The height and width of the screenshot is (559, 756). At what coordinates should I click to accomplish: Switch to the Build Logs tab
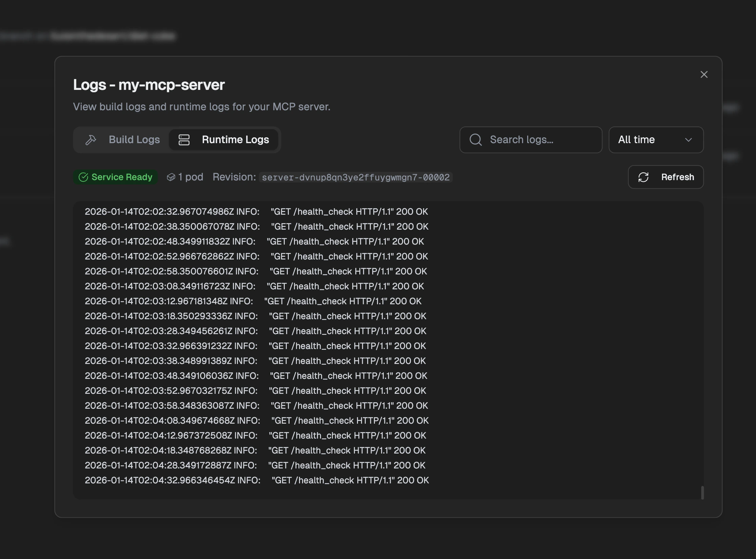click(x=134, y=139)
